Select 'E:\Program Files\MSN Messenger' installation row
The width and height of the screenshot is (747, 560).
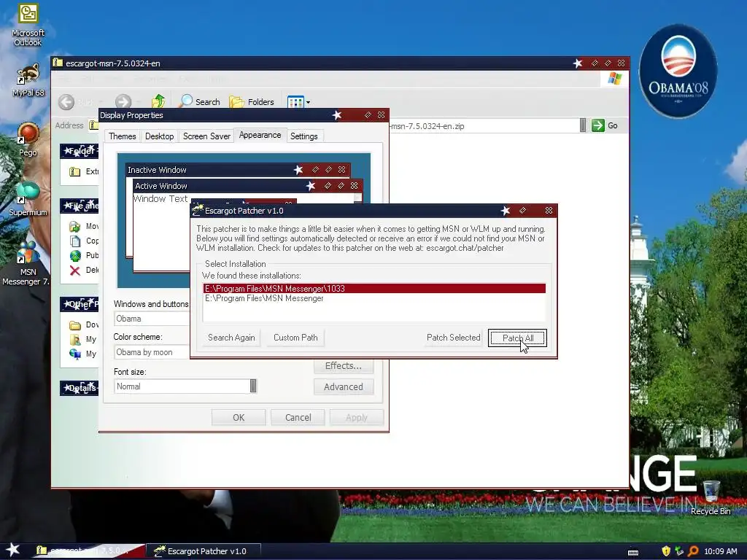click(x=374, y=298)
